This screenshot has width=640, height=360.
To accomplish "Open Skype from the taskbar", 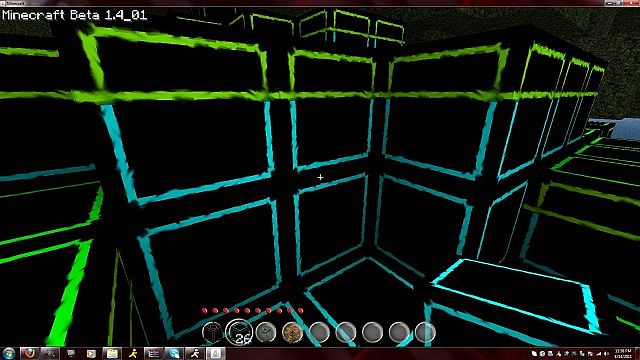I will pyautogui.click(x=174, y=353).
